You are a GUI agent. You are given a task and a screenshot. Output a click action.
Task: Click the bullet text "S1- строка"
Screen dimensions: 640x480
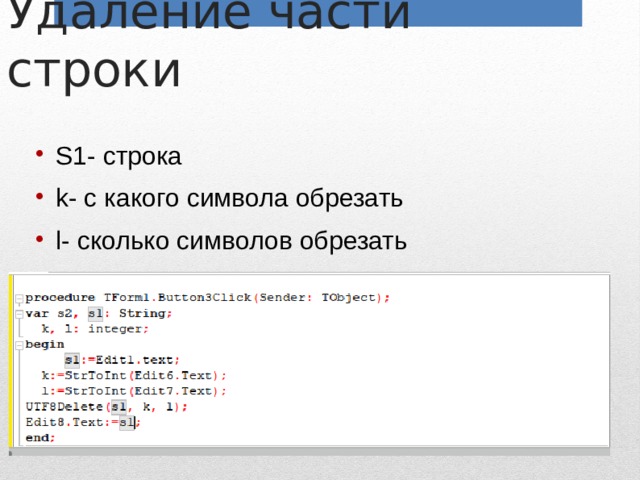(118, 156)
